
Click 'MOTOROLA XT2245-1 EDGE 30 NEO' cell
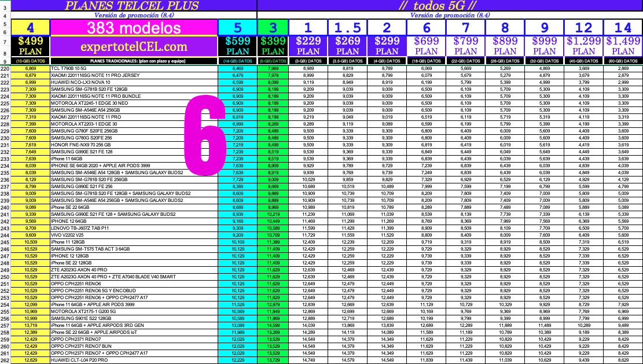pyautogui.click(x=134, y=103)
